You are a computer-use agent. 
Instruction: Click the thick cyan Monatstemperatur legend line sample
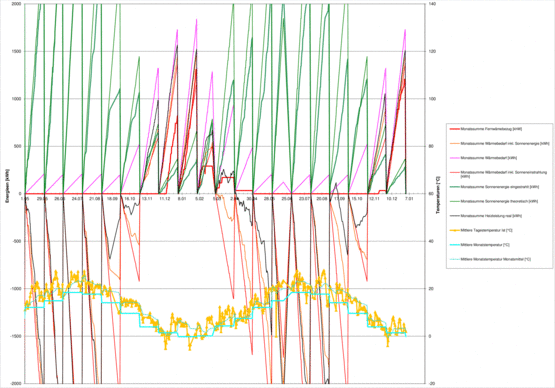[454, 245]
